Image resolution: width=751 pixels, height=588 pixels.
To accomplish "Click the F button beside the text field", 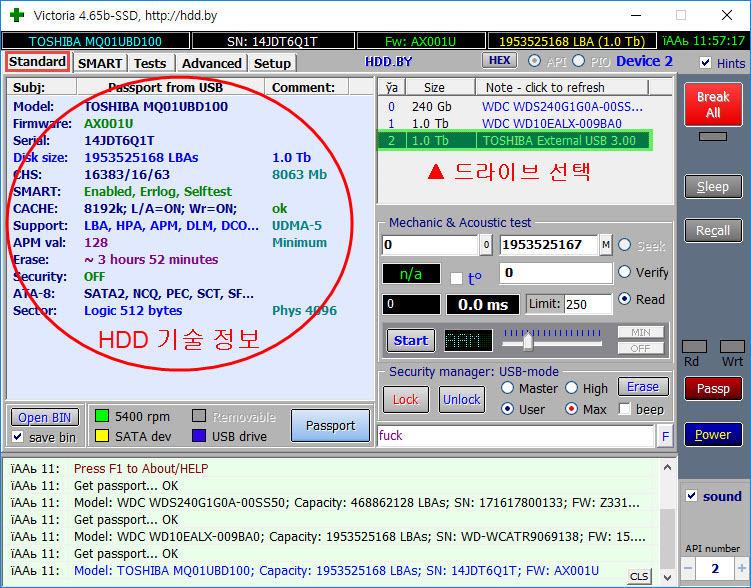I will click(x=665, y=436).
